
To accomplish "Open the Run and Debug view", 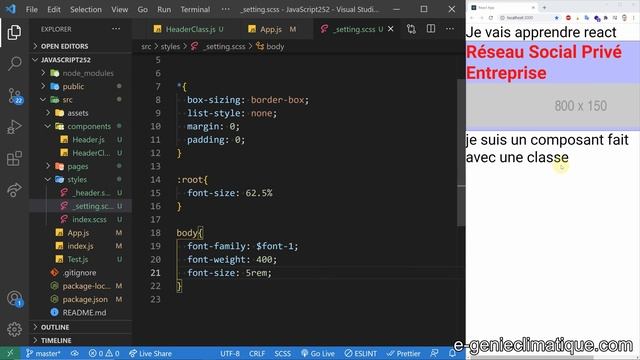I will click(14, 127).
